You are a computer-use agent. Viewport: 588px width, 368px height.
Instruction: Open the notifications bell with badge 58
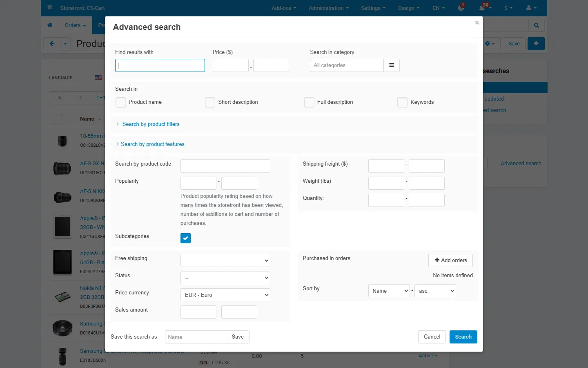(484, 8)
